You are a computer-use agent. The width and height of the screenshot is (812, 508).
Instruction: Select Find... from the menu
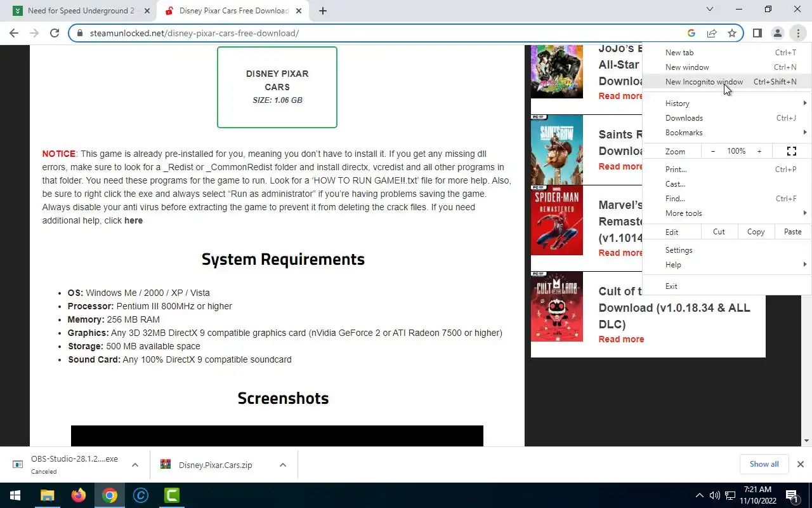pos(727,199)
